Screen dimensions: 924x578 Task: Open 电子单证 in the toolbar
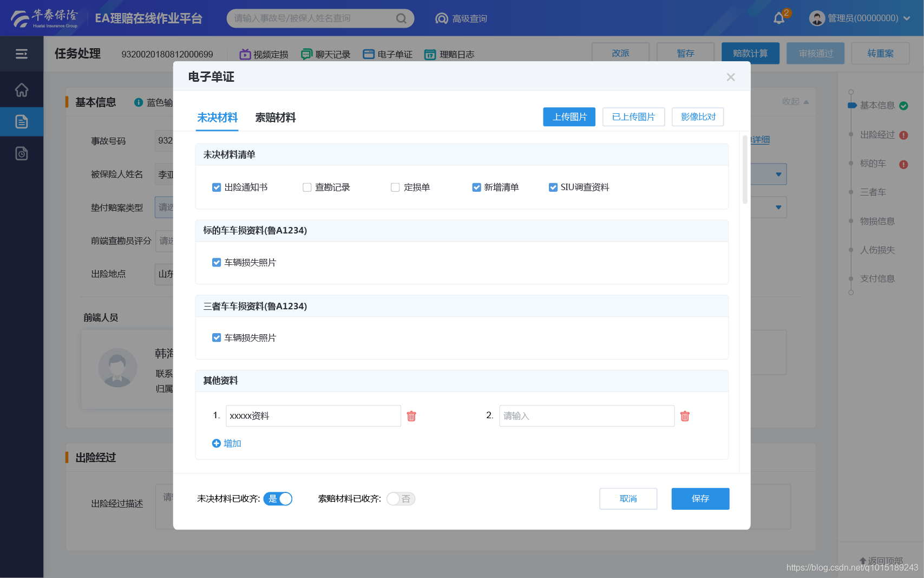pyautogui.click(x=388, y=54)
